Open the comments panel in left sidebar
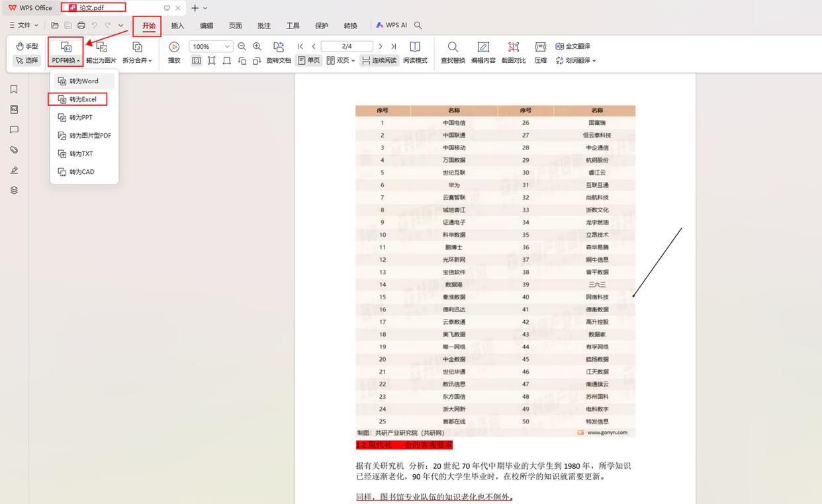The height and width of the screenshot is (504, 822). tap(13, 130)
